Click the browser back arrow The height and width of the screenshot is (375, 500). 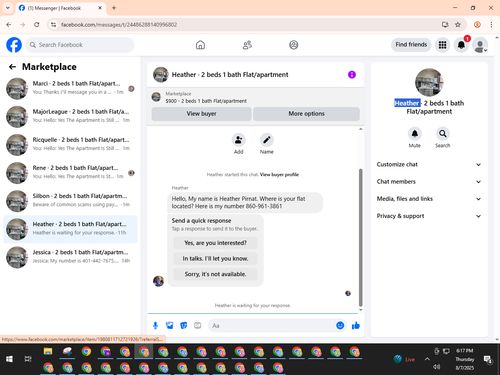tap(9, 25)
